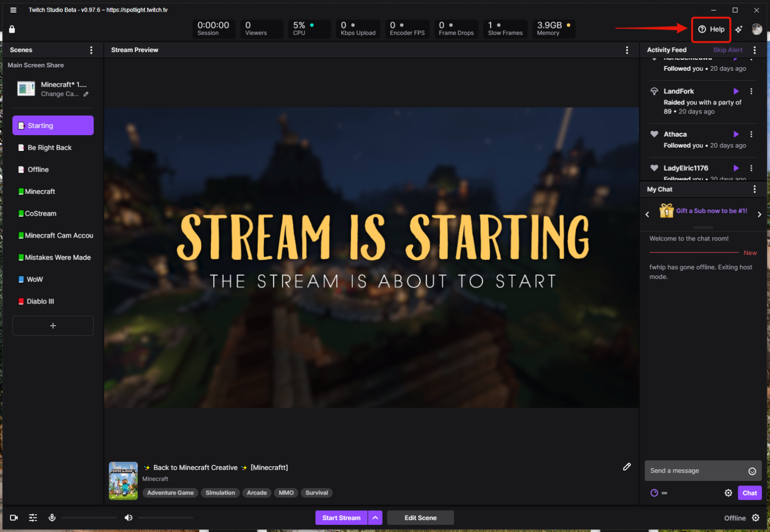770x532 pixels.
Task: Click the Adventure Game tag
Action: [x=170, y=493]
